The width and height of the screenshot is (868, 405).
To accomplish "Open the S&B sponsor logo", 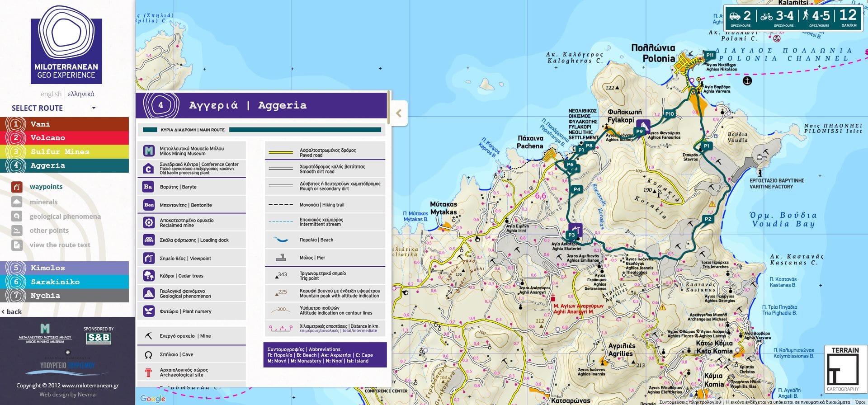I will [99, 337].
